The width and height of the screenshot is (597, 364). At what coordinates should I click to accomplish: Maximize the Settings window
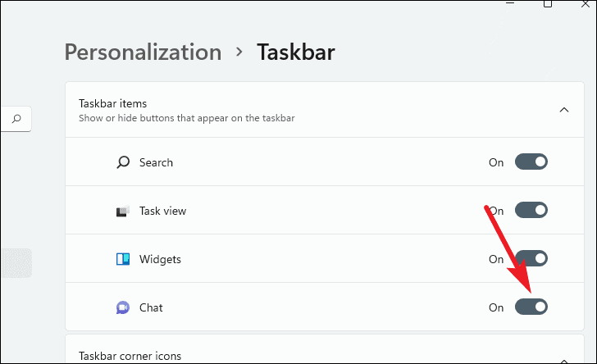[548, 4]
